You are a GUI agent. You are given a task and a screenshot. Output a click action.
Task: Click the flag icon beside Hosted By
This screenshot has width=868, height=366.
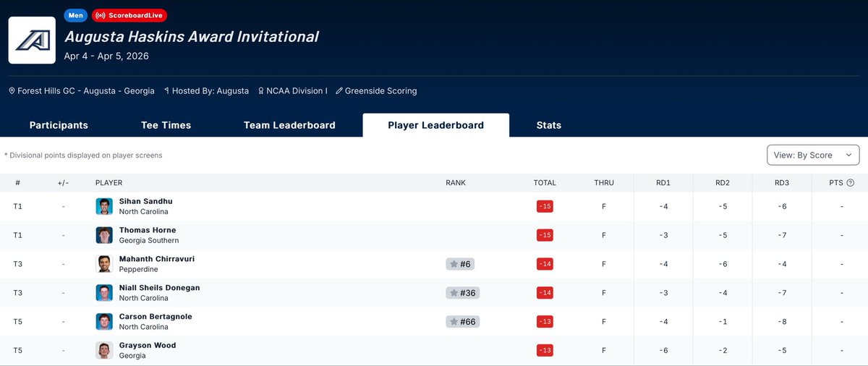(x=166, y=91)
